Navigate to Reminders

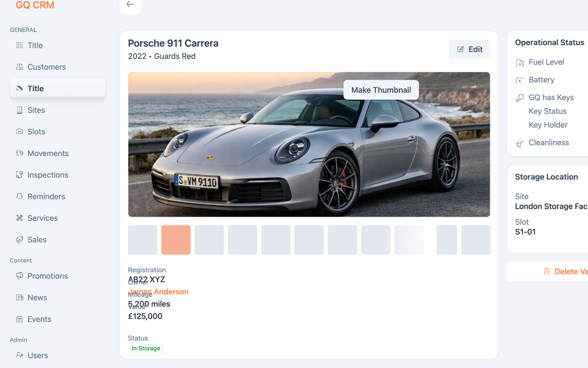[x=58, y=197]
